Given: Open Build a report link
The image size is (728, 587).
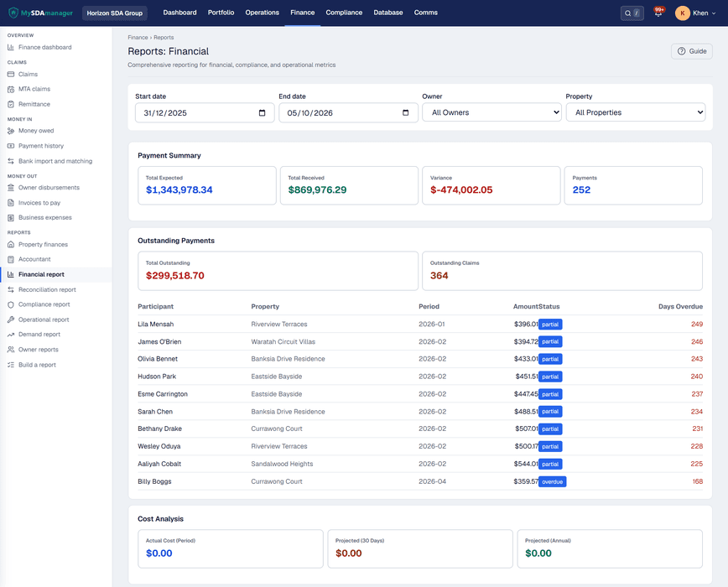Looking at the screenshot, I should pos(37,365).
